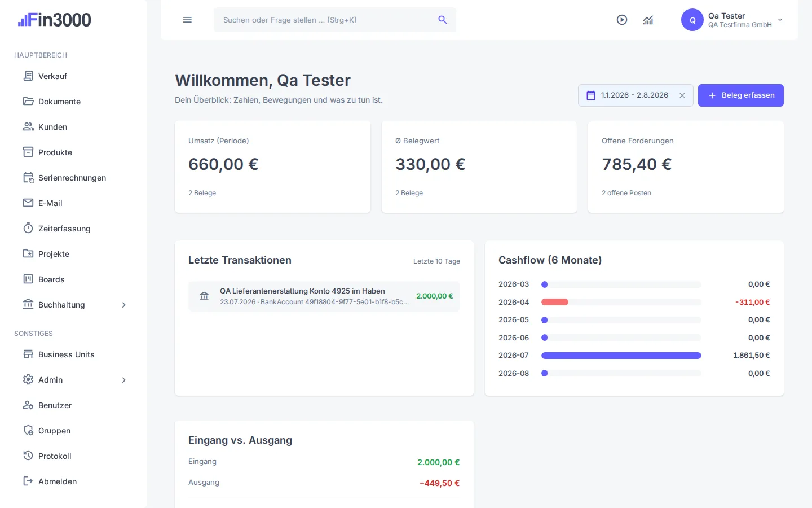Screen dimensions: 812x508
Task: Click the hamburger menu icon
Action: tap(187, 20)
